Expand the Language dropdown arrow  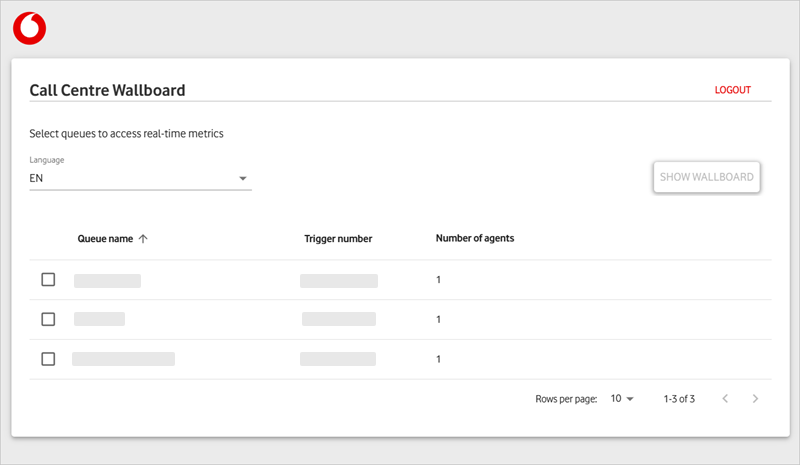pyautogui.click(x=242, y=179)
